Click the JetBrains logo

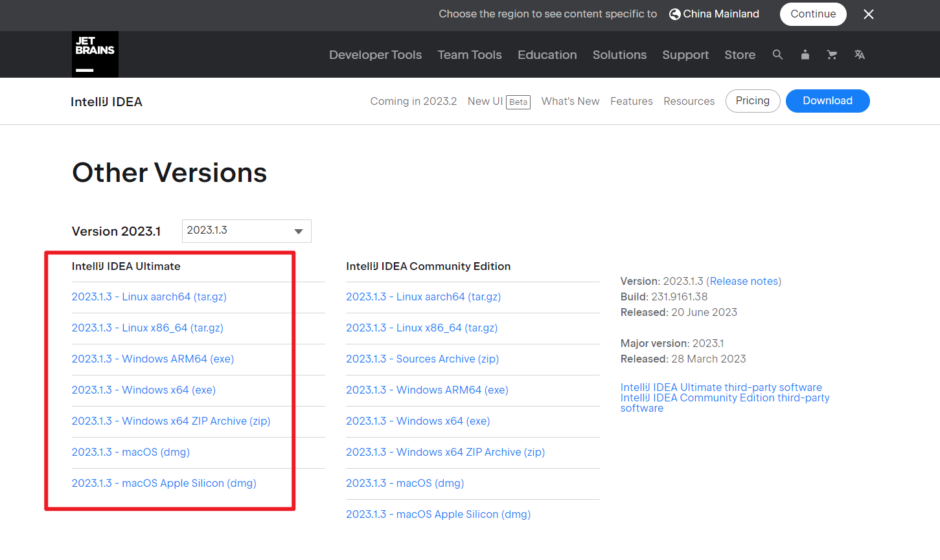pyautogui.click(x=95, y=54)
